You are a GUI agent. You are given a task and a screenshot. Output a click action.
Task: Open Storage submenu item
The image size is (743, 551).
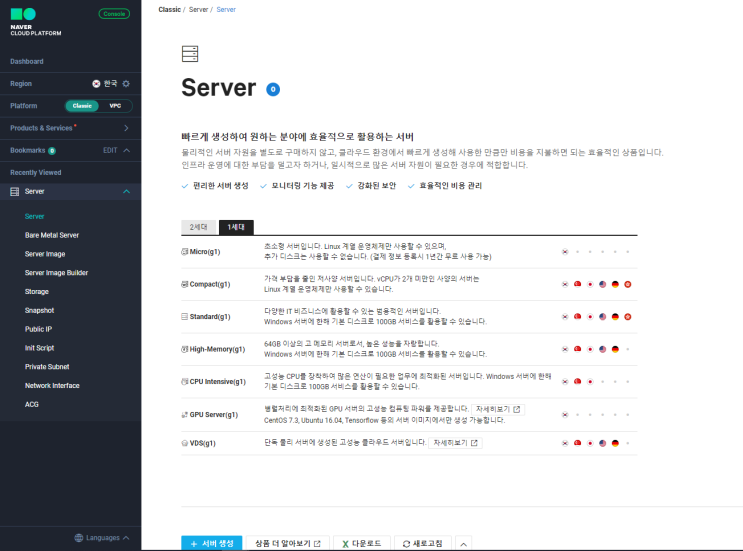(x=36, y=291)
